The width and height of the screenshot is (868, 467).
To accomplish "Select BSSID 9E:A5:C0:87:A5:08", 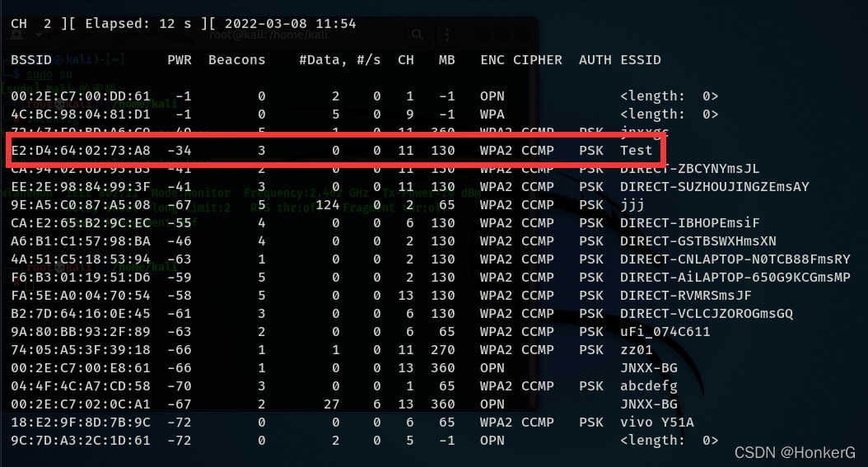I will (80, 205).
